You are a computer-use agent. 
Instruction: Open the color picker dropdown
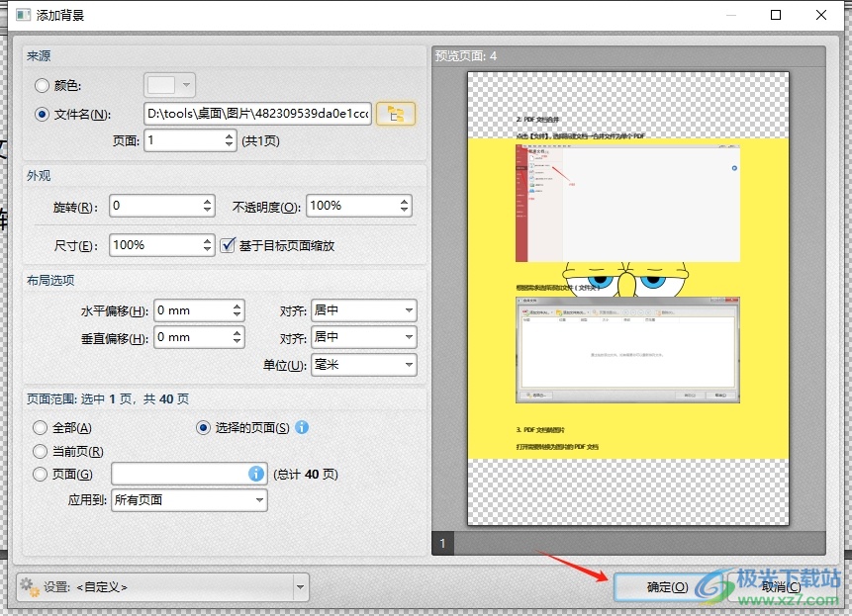click(x=169, y=85)
